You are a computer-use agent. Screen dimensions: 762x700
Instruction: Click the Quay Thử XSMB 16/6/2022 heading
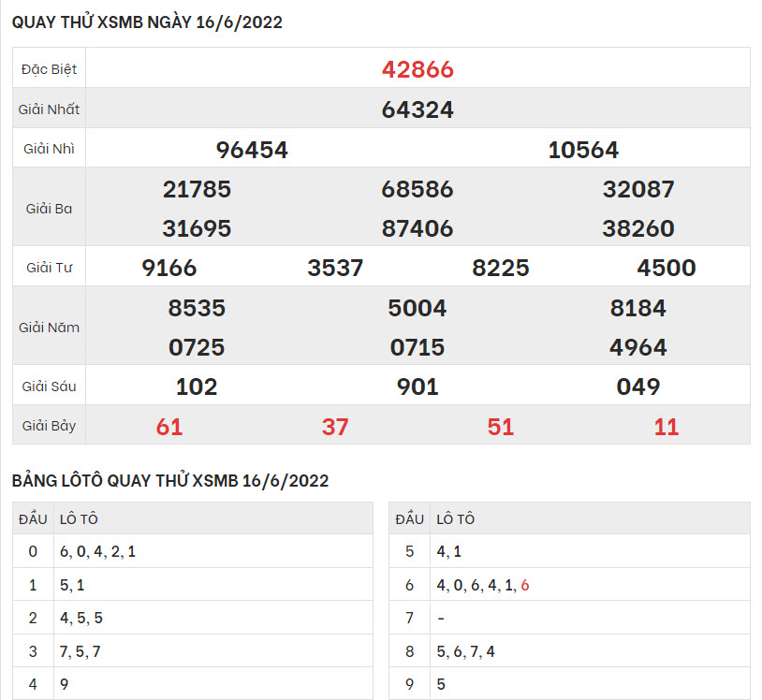point(147,23)
